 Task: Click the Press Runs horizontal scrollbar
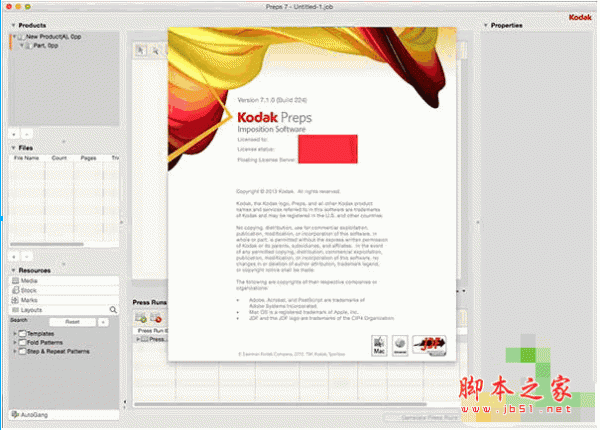click(x=280, y=404)
